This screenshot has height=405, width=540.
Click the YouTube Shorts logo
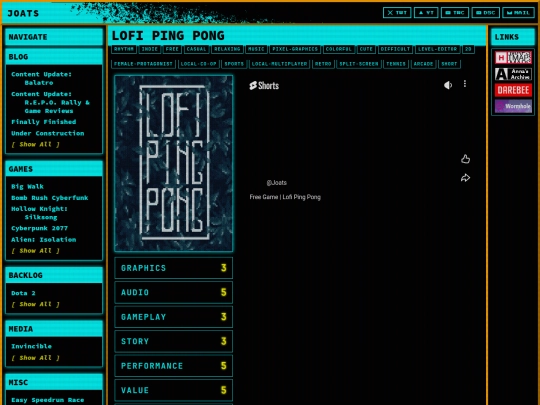pos(264,85)
